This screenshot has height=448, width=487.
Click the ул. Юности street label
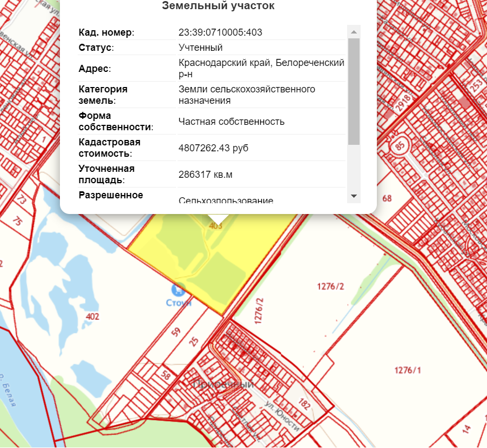point(282,416)
